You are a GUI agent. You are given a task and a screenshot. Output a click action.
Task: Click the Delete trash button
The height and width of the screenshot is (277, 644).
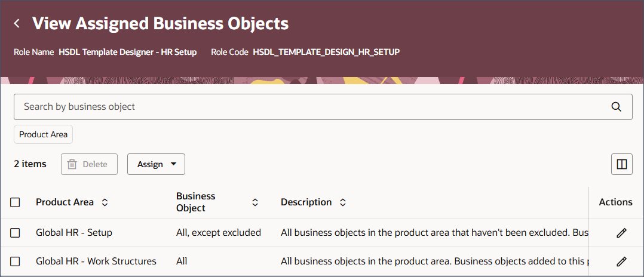point(90,164)
